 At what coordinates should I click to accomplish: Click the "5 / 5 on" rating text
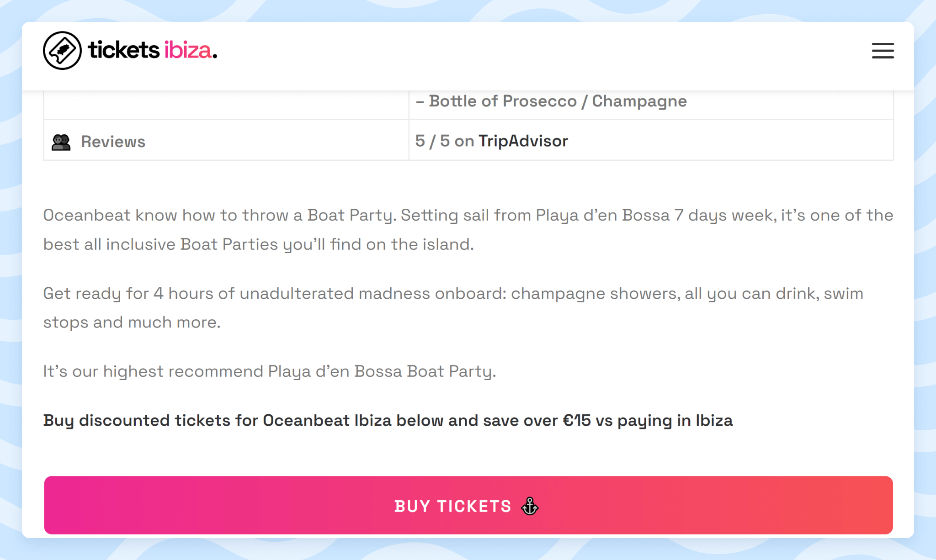tap(444, 141)
